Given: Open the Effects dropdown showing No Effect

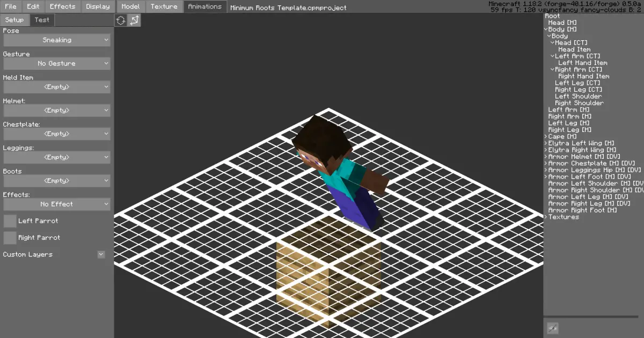Looking at the screenshot, I should [57, 204].
